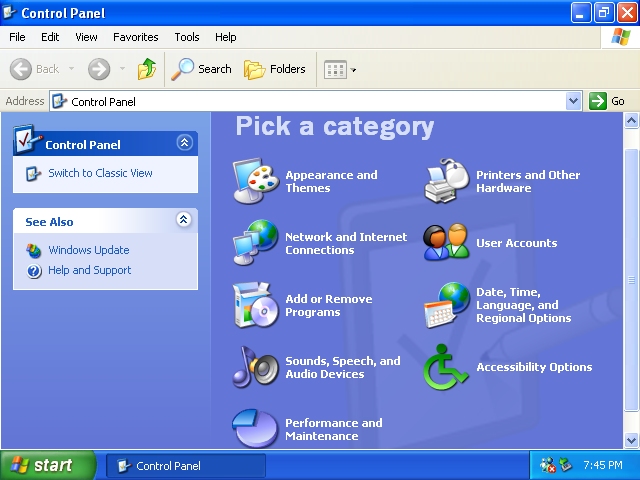Collapse the Control Panel side pane section
The width and height of the screenshot is (640, 480).
pyautogui.click(x=184, y=142)
